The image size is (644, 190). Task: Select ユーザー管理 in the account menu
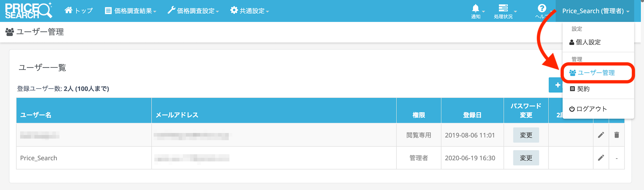(x=596, y=73)
